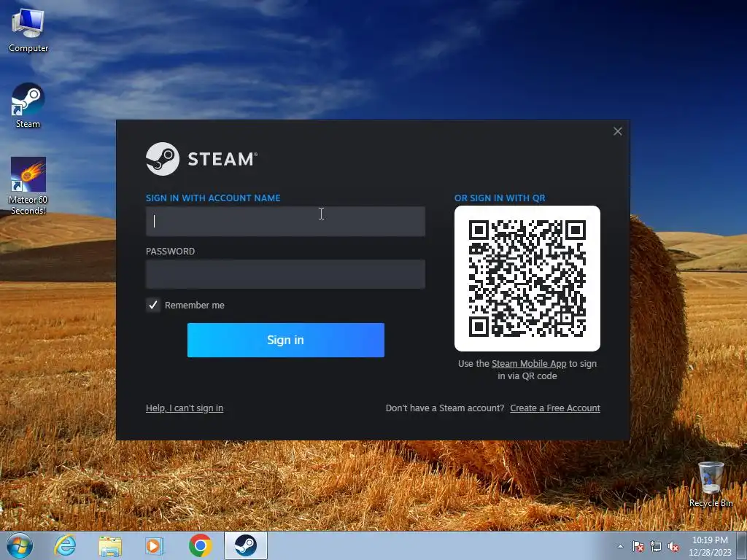Select the Meteor 60 Seconds! shortcut
The height and width of the screenshot is (560, 747).
pos(28,186)
